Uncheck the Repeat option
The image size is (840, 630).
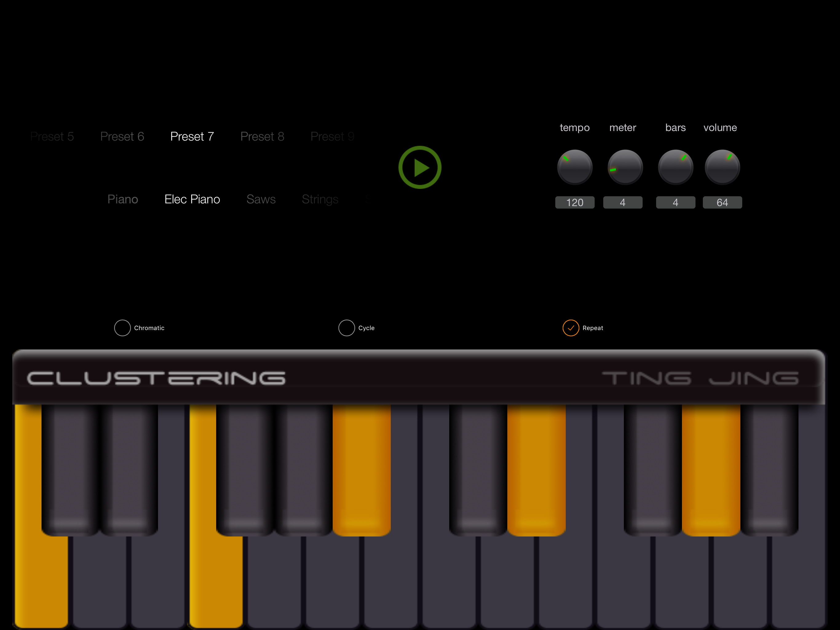click(x=570, y=328)
